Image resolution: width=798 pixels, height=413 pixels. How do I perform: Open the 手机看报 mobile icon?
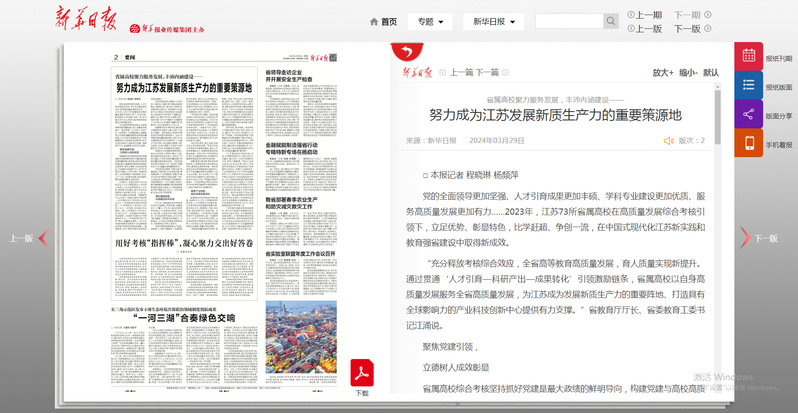[749, 145]
